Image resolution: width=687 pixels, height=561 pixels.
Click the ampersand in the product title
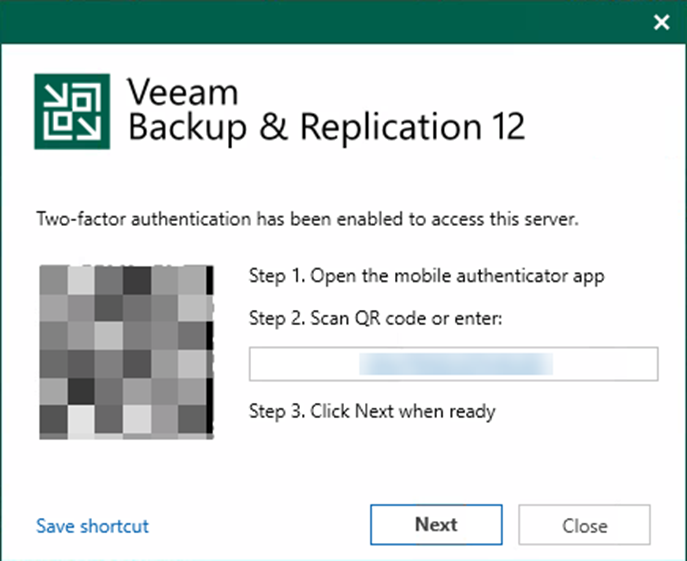tap(274, 127)
